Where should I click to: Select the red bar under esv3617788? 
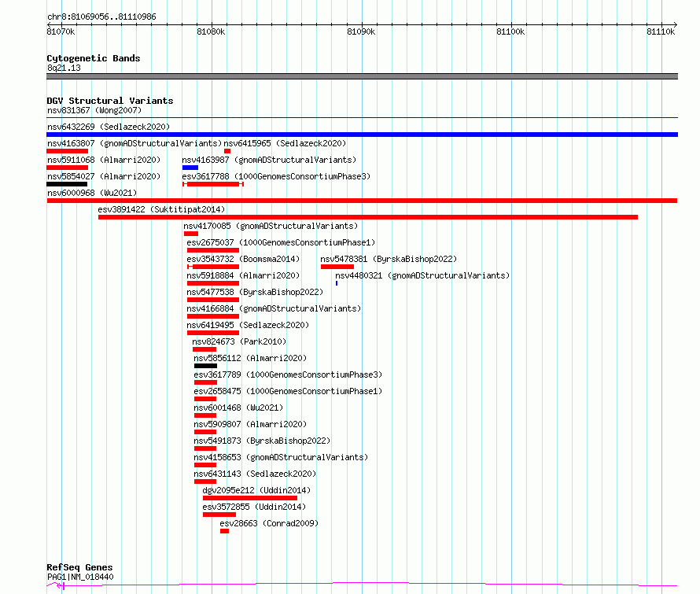point(213,184)
